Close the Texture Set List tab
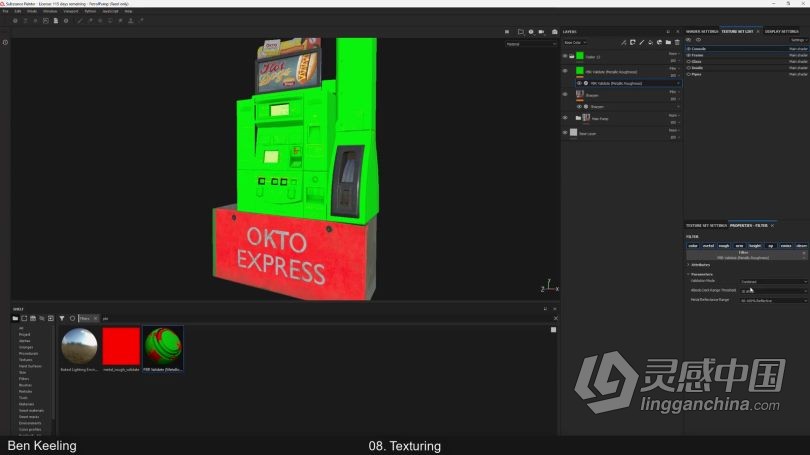This screenshot has height=455, width=810. (x=758, y=32)
